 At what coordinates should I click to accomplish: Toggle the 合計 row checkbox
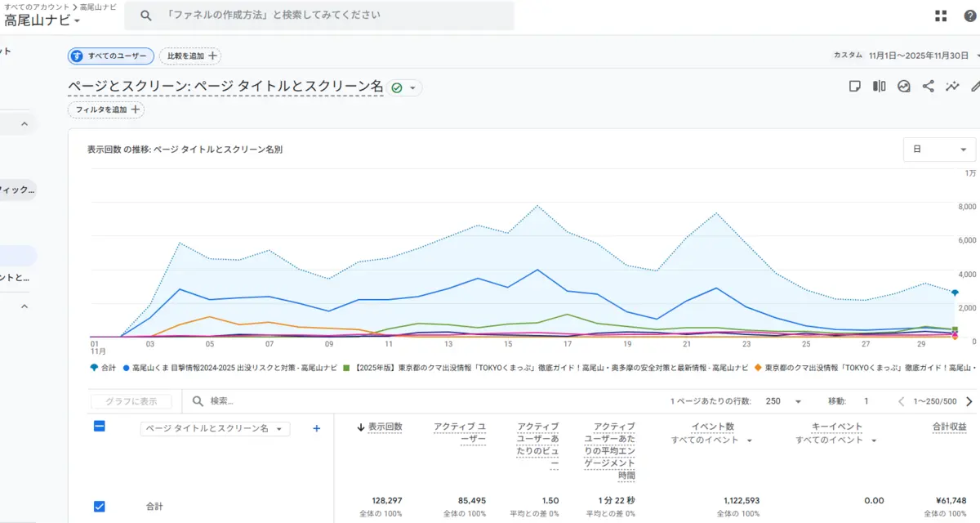(x=99, y=507)
